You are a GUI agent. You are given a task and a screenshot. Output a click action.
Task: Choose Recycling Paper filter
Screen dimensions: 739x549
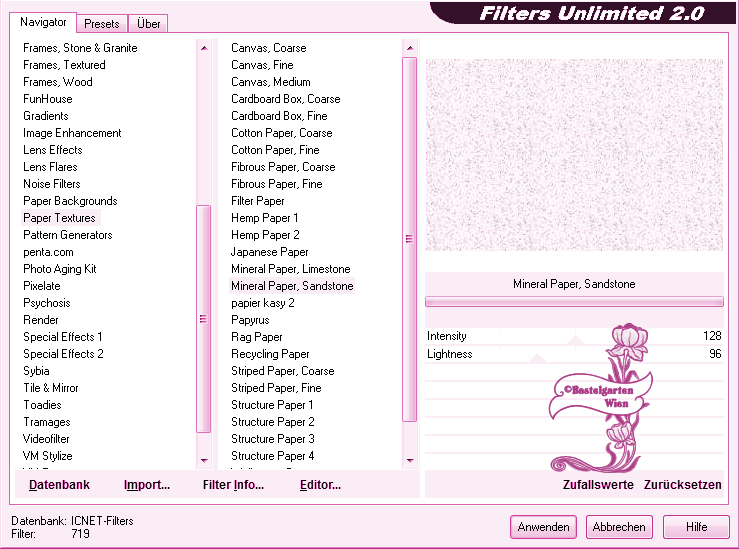point(270,354)
